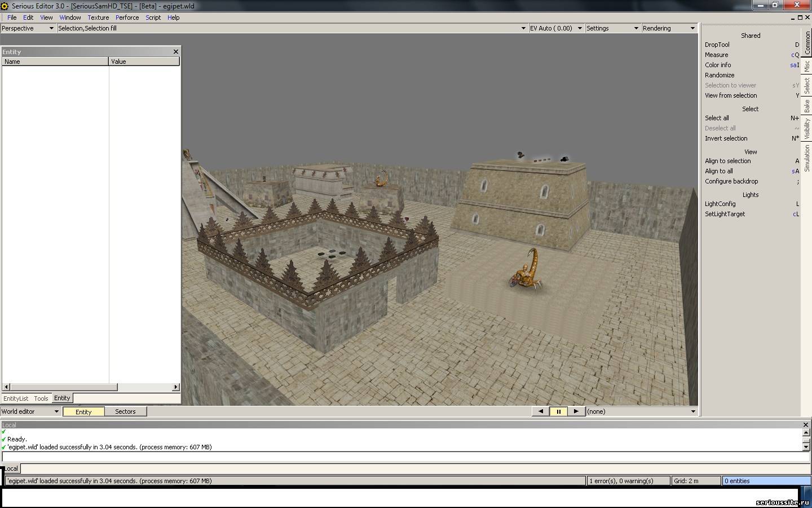Open the Perforce menu
The width and height of the screenshot is (812, 508).
pyautogui.click(x=127, y=17)
